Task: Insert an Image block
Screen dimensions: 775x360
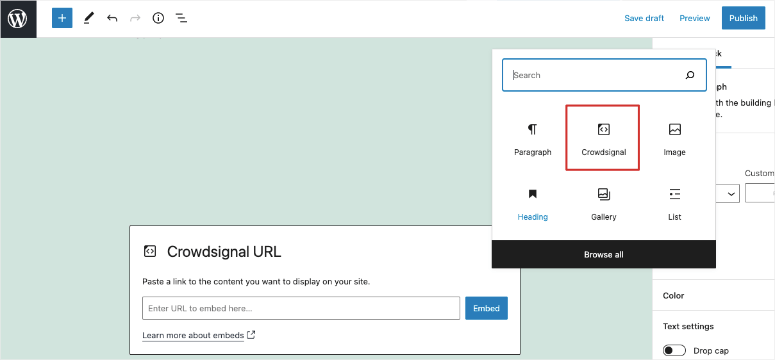Action: pos(674,140)
